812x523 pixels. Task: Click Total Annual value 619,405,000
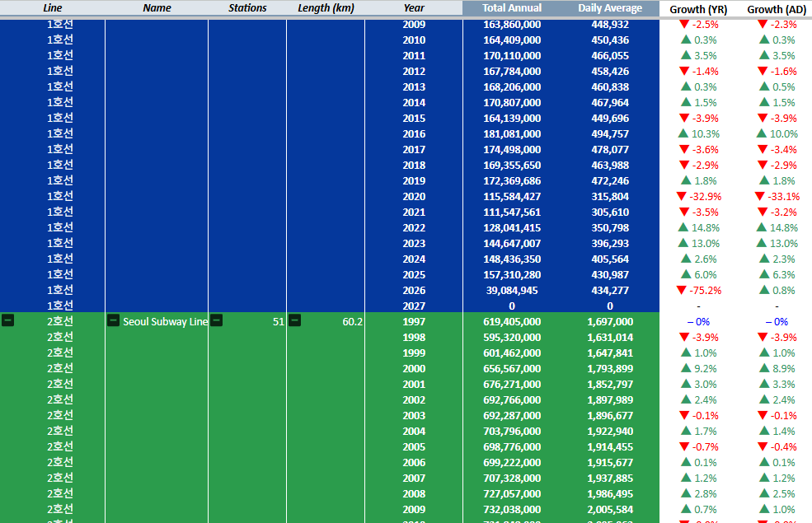[512, 322]
